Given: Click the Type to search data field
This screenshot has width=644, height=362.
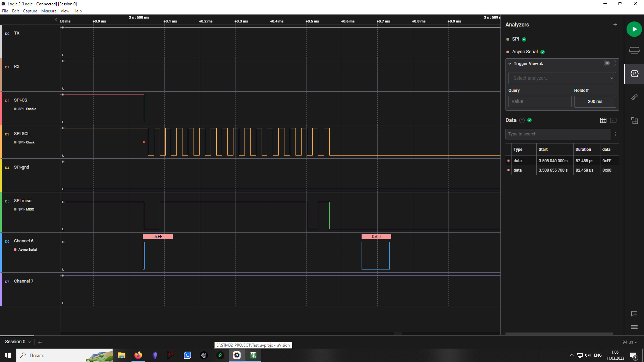Looking at the screenshot, I should [x=558, y=134].
